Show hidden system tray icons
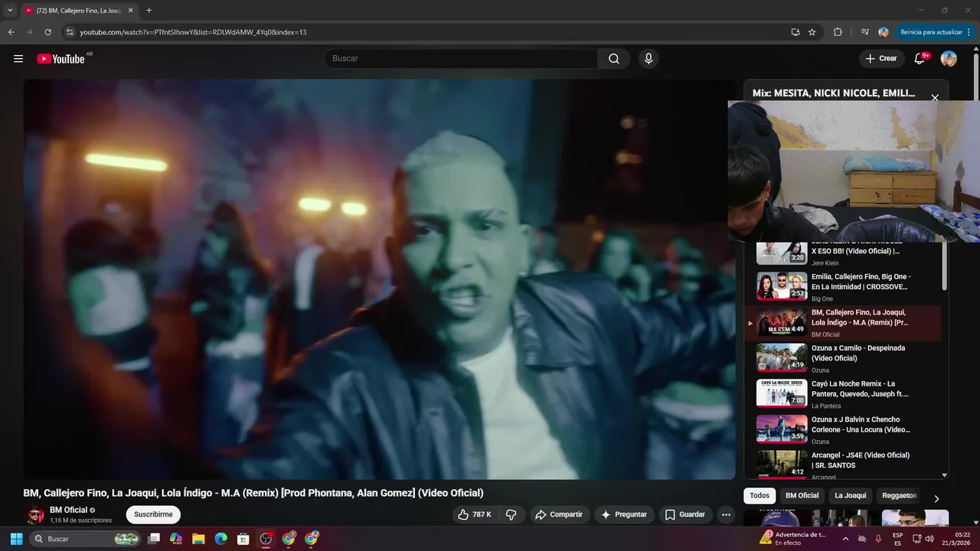 point(845,539)
